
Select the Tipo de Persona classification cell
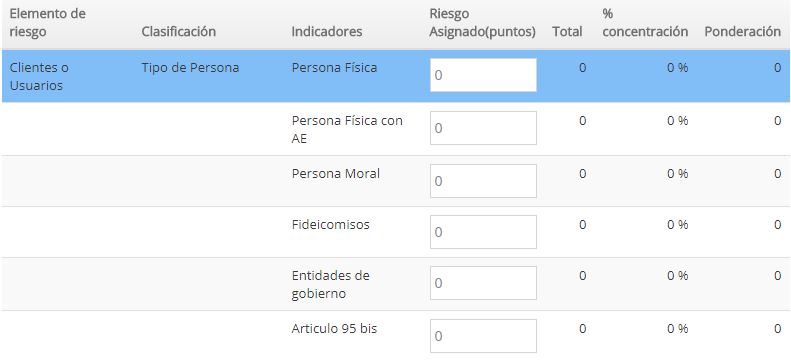click(190, 68)
